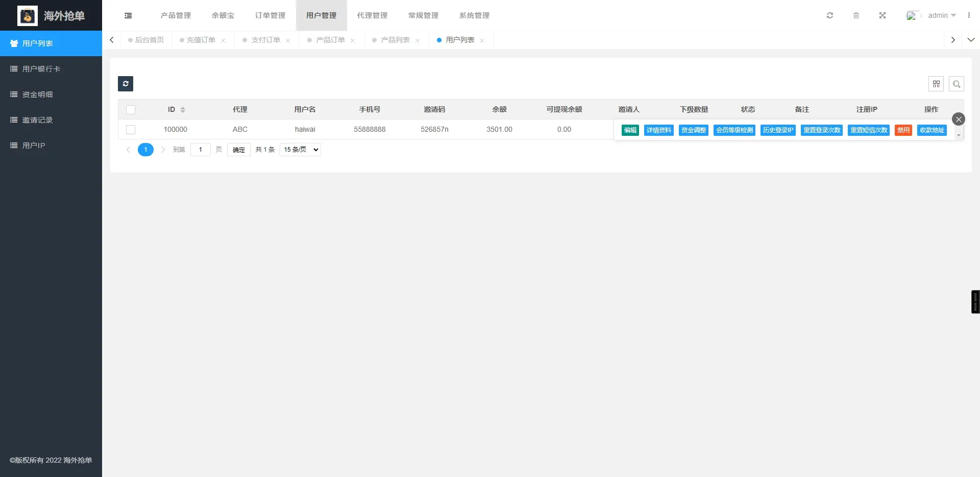Expand the tab list chevron at far right

(971, 40)
